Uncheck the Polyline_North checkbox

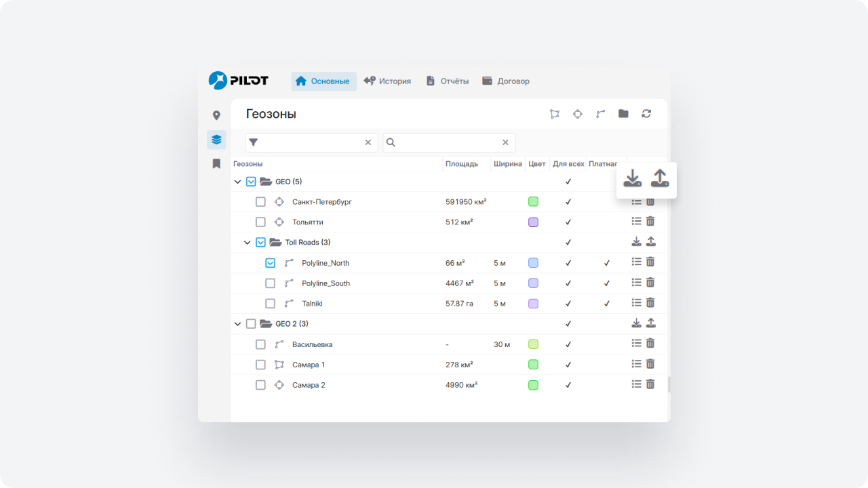tap(270, 263)
